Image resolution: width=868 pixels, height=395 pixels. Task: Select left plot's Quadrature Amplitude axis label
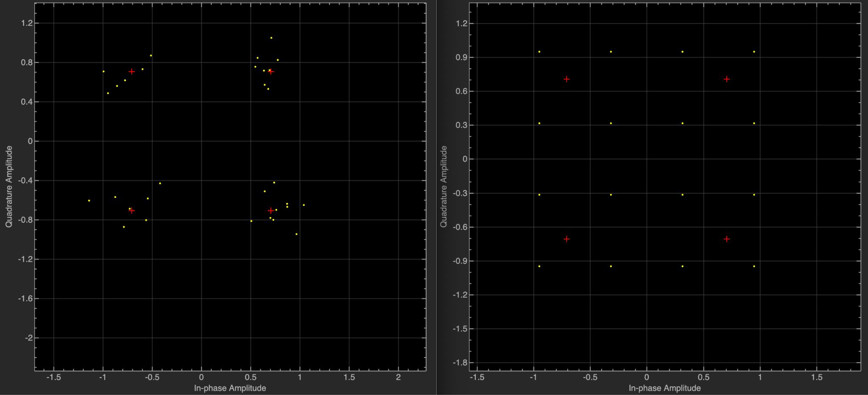[9, 186]
